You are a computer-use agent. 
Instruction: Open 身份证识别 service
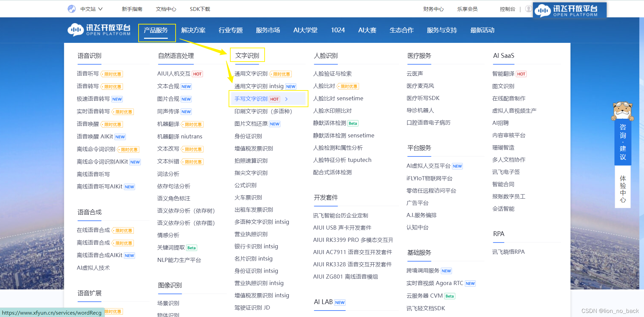(248, 136)
